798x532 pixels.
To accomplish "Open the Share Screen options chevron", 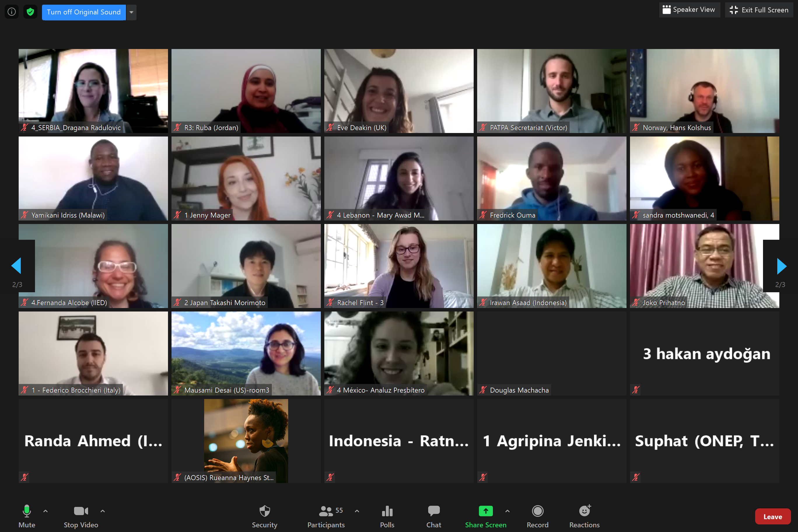I will [x=507, y=511].
